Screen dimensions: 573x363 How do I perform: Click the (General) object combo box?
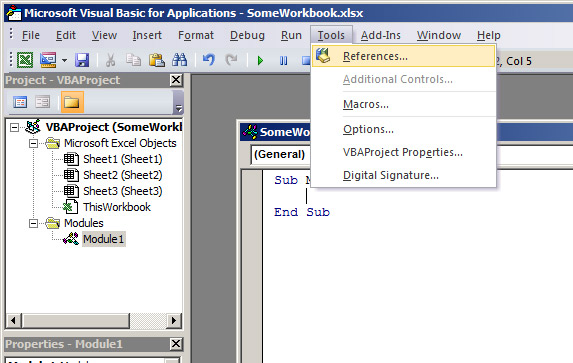280,154
